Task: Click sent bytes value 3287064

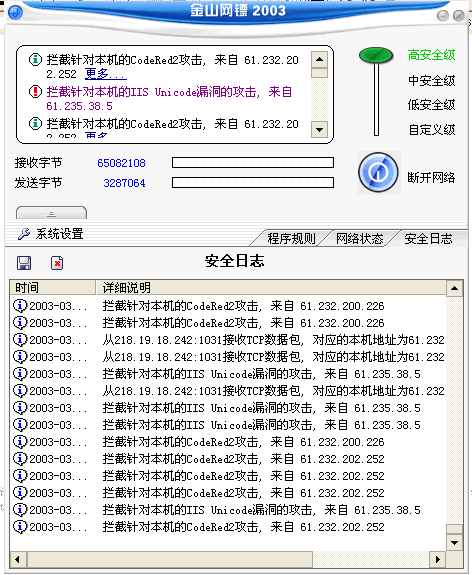Action: [124, 183]
